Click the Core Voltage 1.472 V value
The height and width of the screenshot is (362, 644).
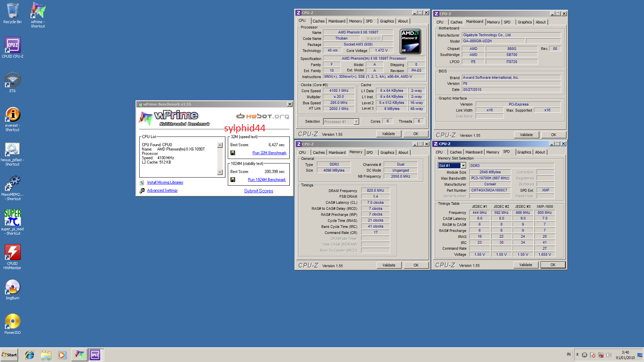point(381,50)
